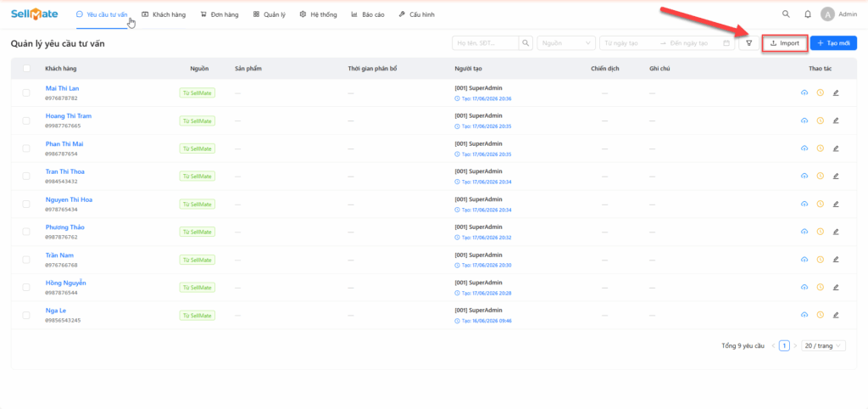Screen dimensions: 868x409
Task: Open history clock icon for Mai Thi Lan
Action: [821, 92]
